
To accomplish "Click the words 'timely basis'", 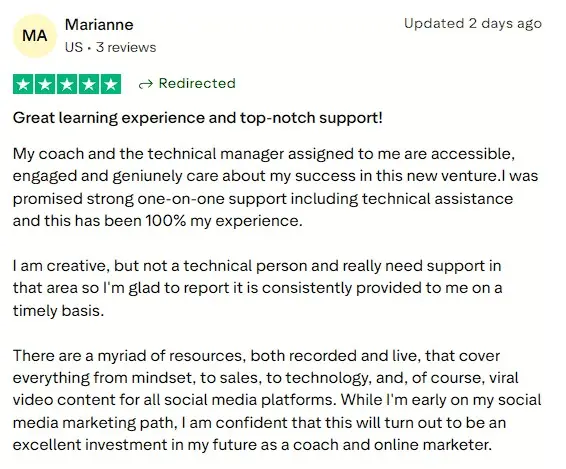I will click(x=58, y=311).
